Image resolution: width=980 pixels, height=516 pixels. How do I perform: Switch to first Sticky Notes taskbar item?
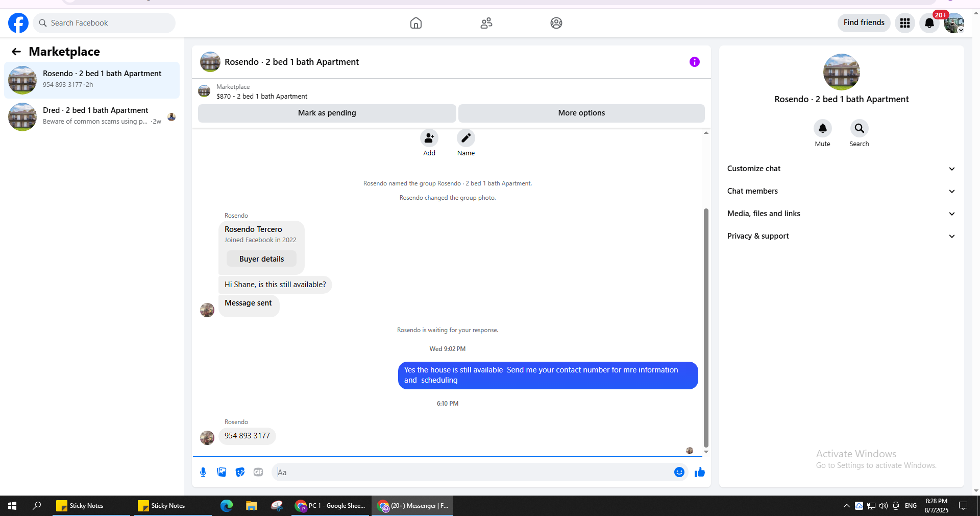pyautogui.click(x=92, y=506)
